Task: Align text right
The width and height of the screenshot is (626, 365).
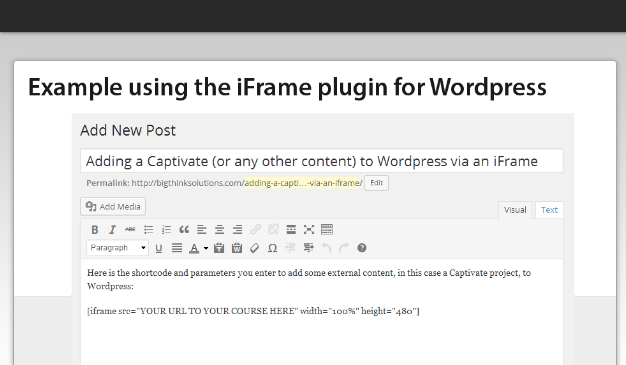Action: (237, 230)
